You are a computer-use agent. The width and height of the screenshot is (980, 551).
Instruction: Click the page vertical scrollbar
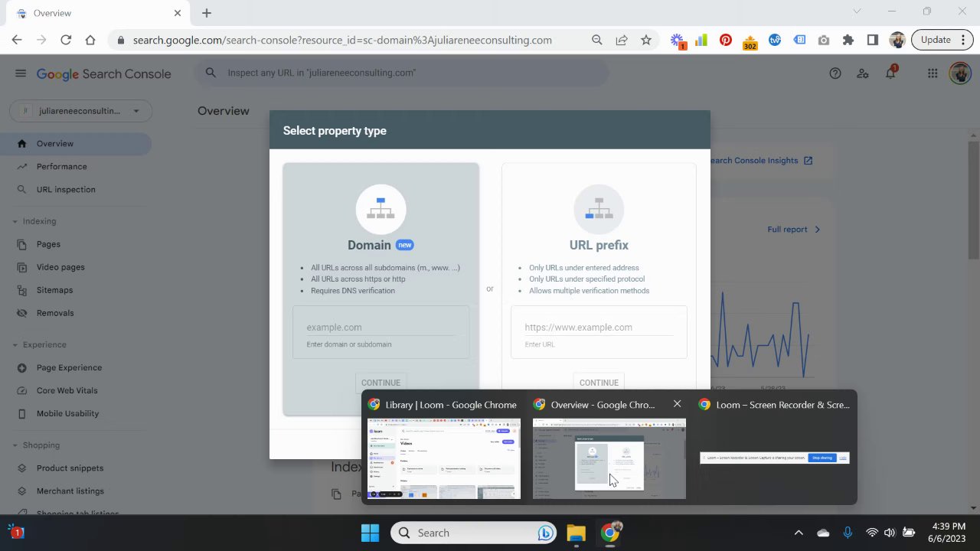point(974,201)
